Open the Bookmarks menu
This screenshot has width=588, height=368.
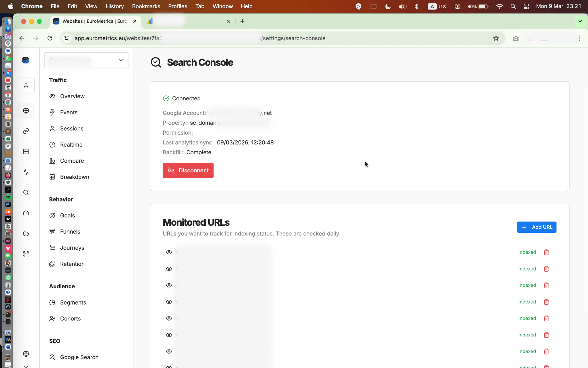tap(146, 6)
